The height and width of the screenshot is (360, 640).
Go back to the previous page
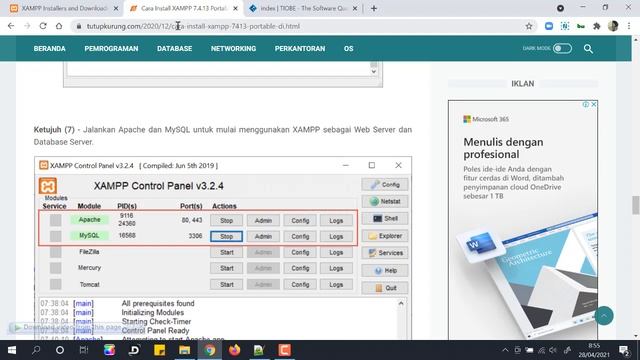(11, 26)
